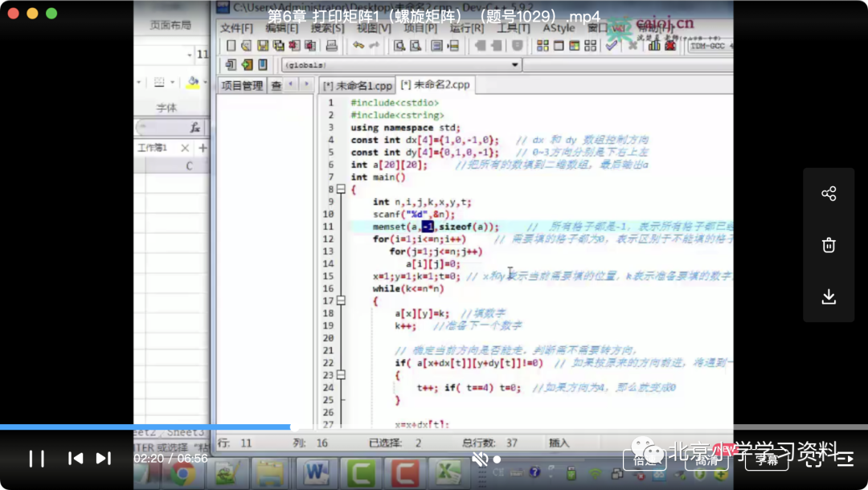Screen dimensions: 868x490
Task: Click the syntax check checkmark icon
Action: tap(612, 46)
